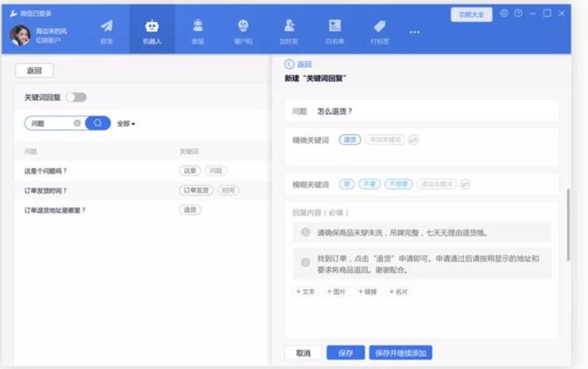588x369 pixels.
Task: Click the 退货 tag under 精确关键词
Action: tap(350, 140)
